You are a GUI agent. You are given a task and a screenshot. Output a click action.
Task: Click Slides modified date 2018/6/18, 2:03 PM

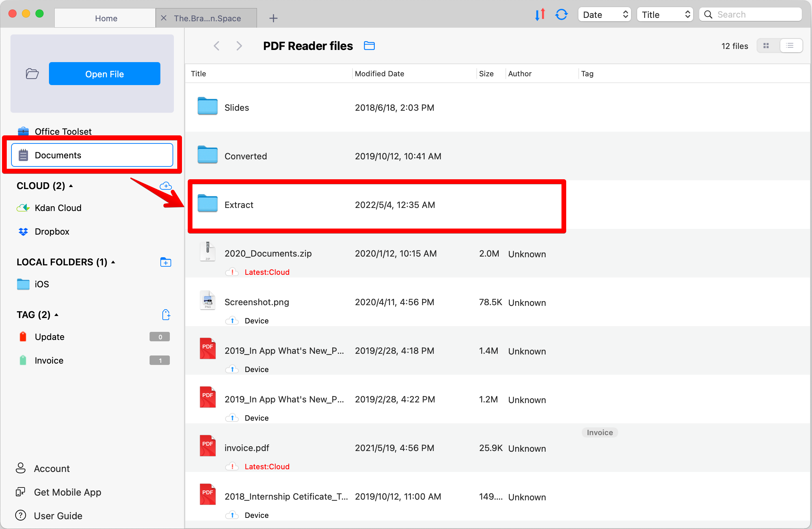point(394,107)
